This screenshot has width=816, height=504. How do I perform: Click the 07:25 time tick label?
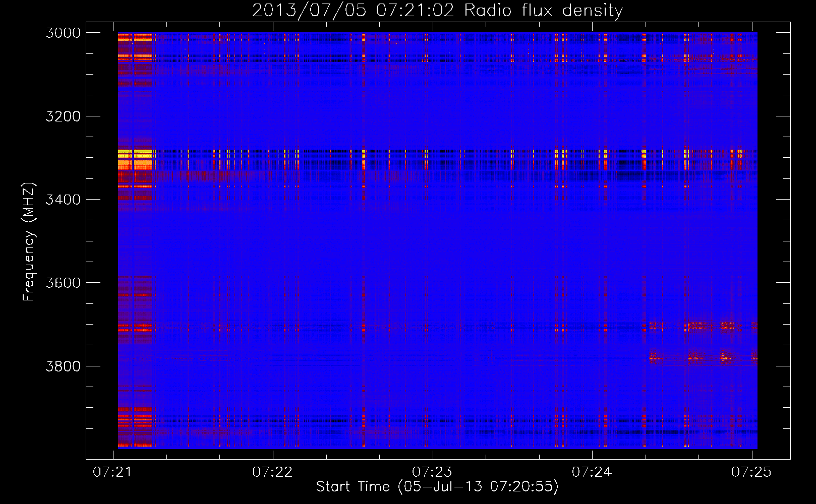click(751, 472)
